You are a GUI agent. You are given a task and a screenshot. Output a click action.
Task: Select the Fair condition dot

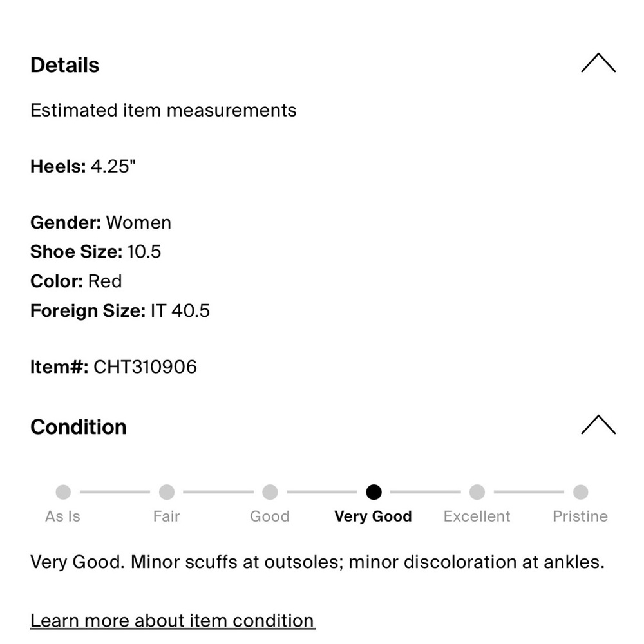(167, 491)
